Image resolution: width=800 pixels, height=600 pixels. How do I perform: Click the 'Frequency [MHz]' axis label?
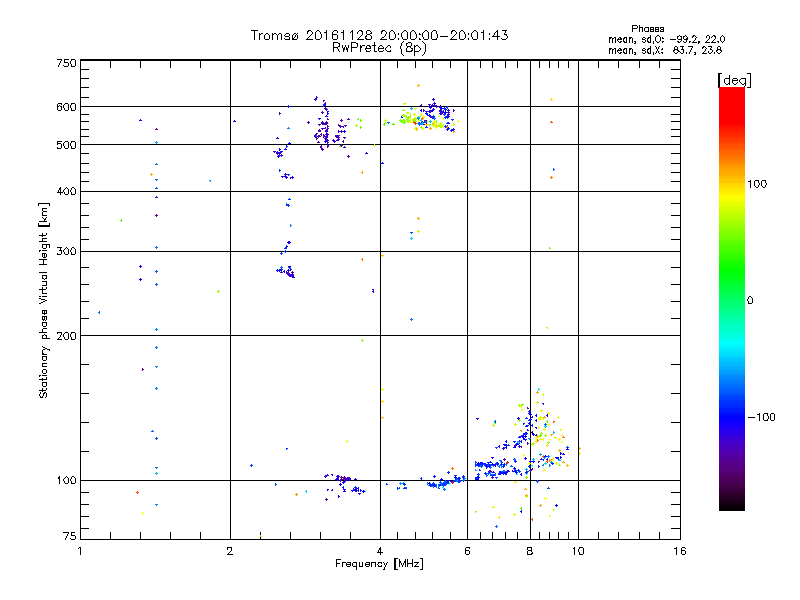tap(379, 564)
